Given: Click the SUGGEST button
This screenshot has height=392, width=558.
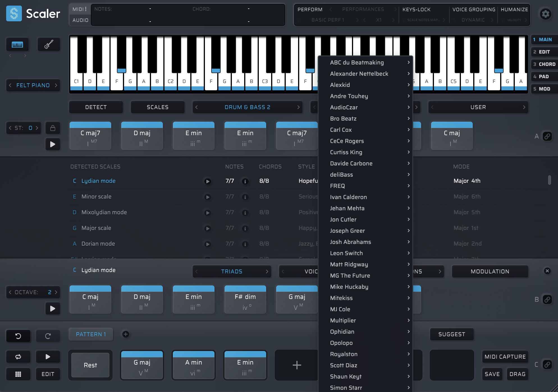Looking at the screenshot, I should coord(452,334).
